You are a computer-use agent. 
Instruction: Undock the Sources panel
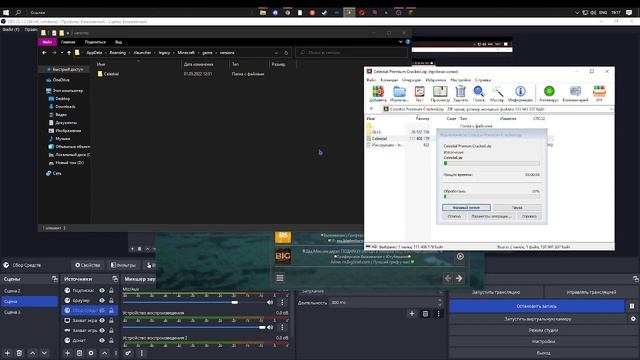pos(115,279)
